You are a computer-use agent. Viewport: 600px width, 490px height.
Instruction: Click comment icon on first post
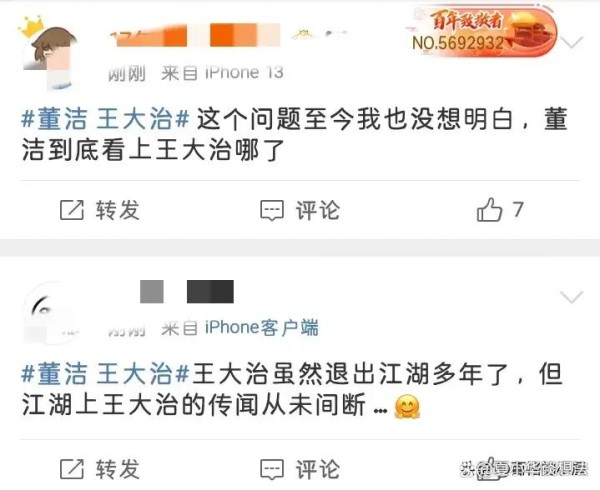(x=272, y=210)
